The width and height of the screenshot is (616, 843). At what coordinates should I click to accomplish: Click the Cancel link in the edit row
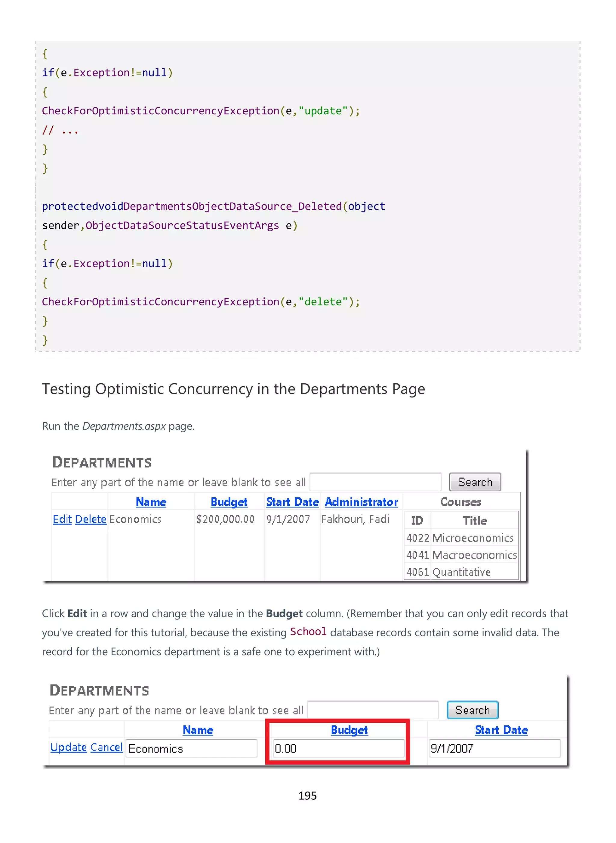click(107, 747)
